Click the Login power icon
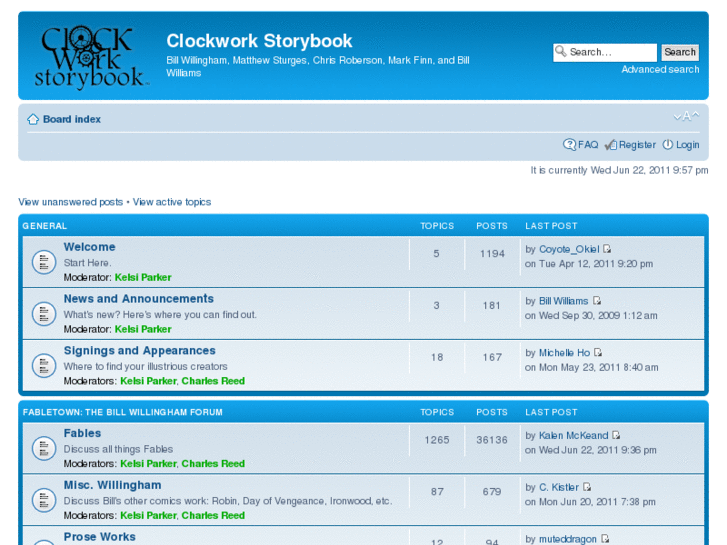Screen dimensions: 727x545 click(667, 145)
